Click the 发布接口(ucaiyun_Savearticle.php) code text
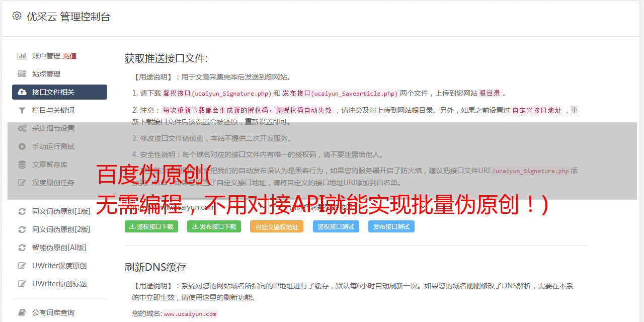 click(340, 93)
